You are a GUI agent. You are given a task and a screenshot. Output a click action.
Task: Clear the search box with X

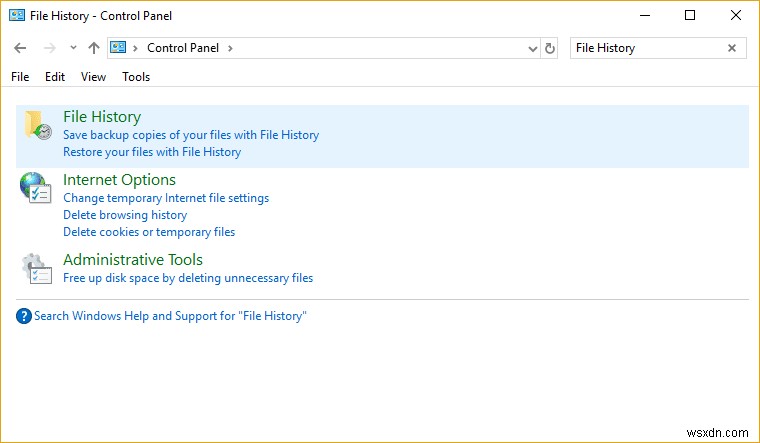732,48
